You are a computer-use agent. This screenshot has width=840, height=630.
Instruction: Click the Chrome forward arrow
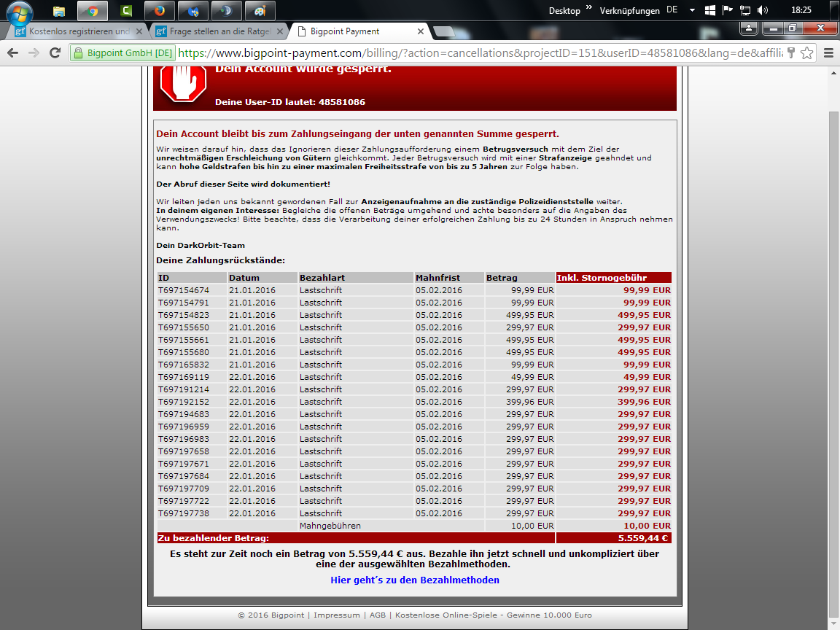coord(34,52)
